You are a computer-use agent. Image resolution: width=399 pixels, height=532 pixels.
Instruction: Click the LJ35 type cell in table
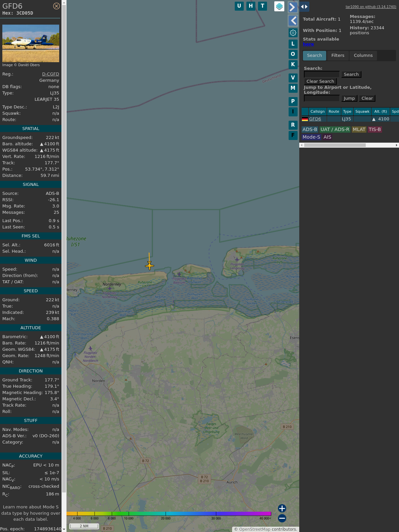coord(346,119)
